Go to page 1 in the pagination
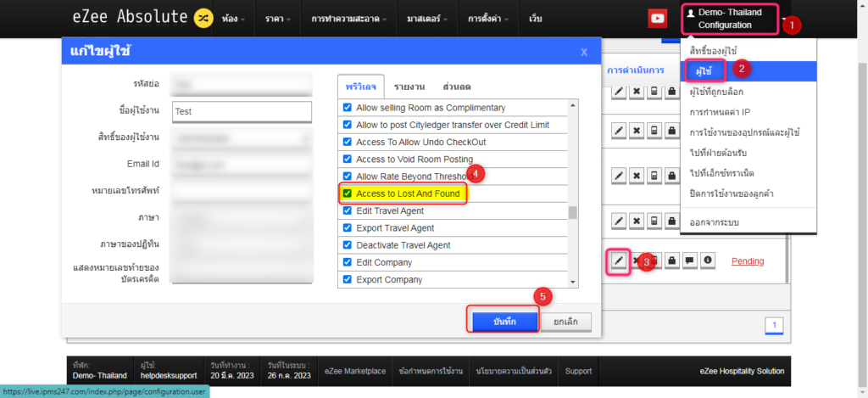Viewport: 868px width, 398px height. [775, 325]
